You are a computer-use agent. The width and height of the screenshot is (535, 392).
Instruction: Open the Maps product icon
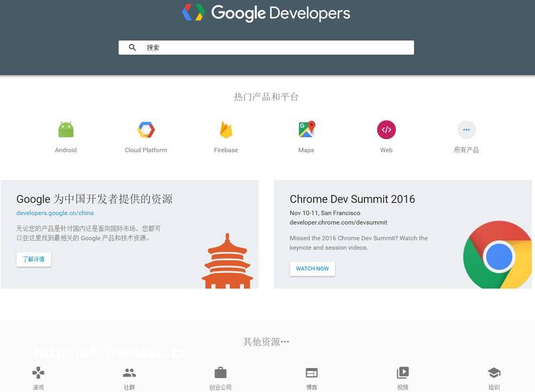306,128
